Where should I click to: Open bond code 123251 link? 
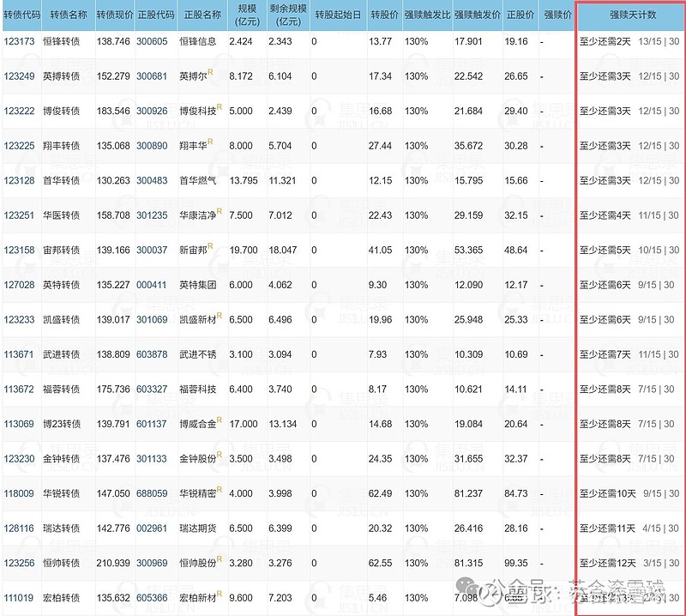tap(19, 215)
